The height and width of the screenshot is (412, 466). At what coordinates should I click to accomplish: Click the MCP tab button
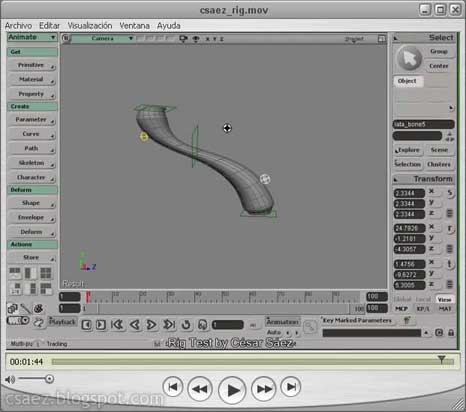pos(401,309)
